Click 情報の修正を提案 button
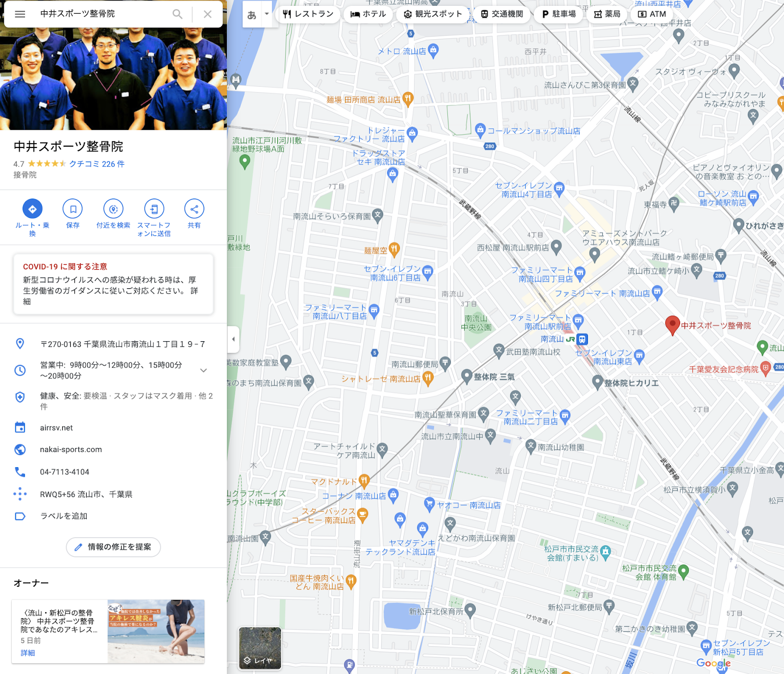Screen dimensions: 784x674 click(x=113, y=547)
